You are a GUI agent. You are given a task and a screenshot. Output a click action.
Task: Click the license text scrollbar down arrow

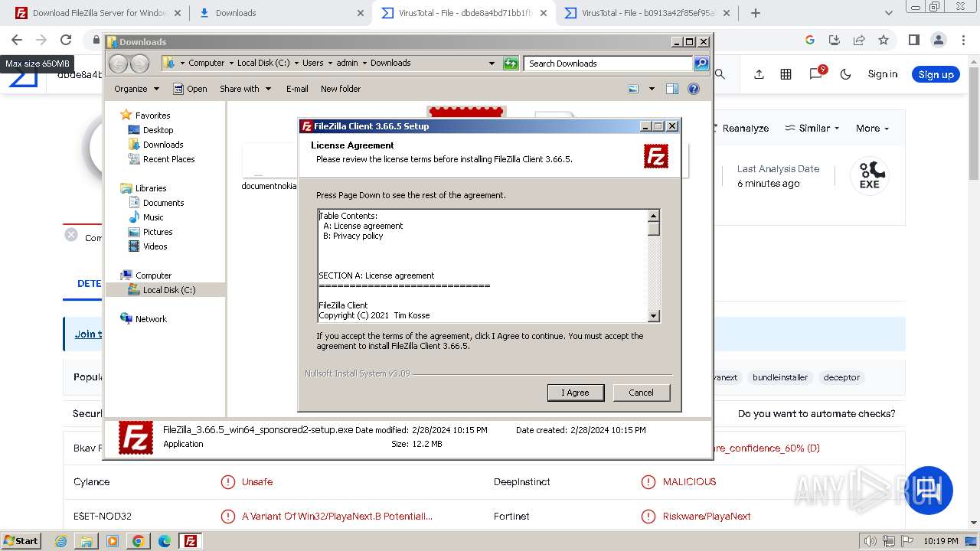point(653,315)
